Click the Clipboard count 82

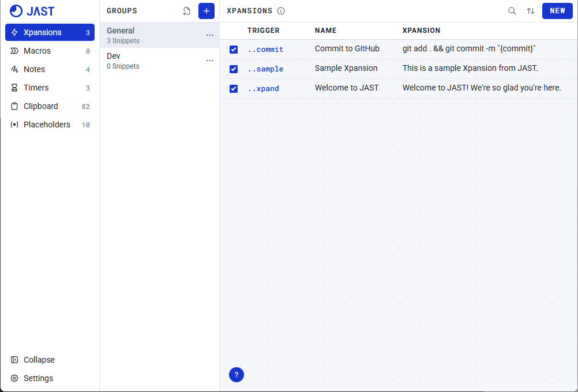[x=85, y=107]
